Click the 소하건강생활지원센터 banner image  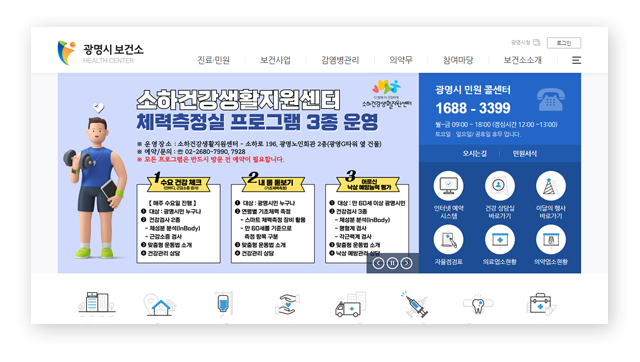pyautogui.click(x=238, y=173)
